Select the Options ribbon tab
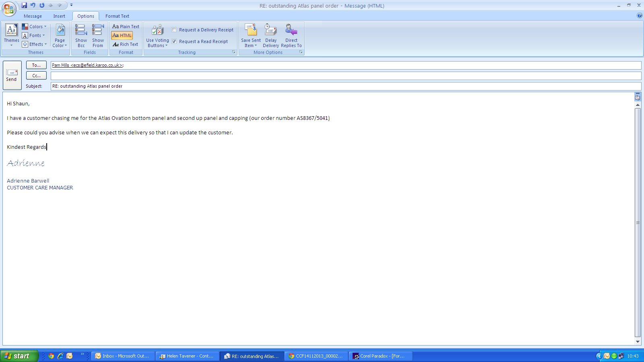Viewport: 644px width, 362px height. point(86,16)
